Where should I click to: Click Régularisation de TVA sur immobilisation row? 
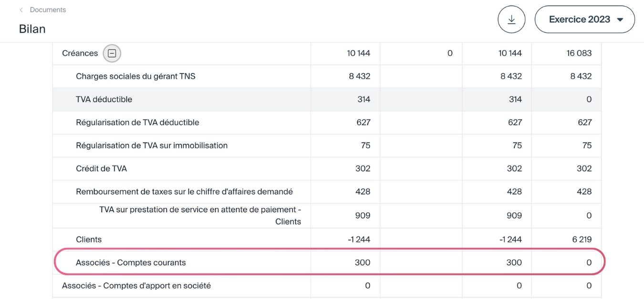coord(152,145)
